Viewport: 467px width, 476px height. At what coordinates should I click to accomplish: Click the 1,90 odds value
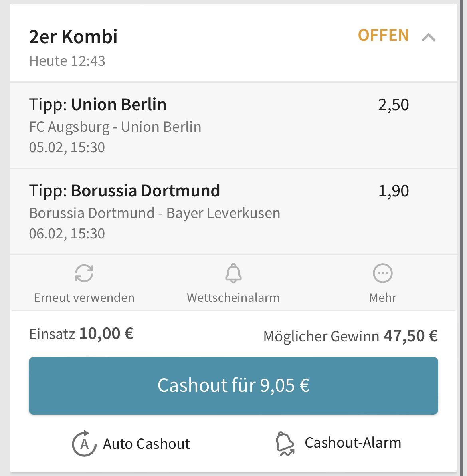[394, 191]
